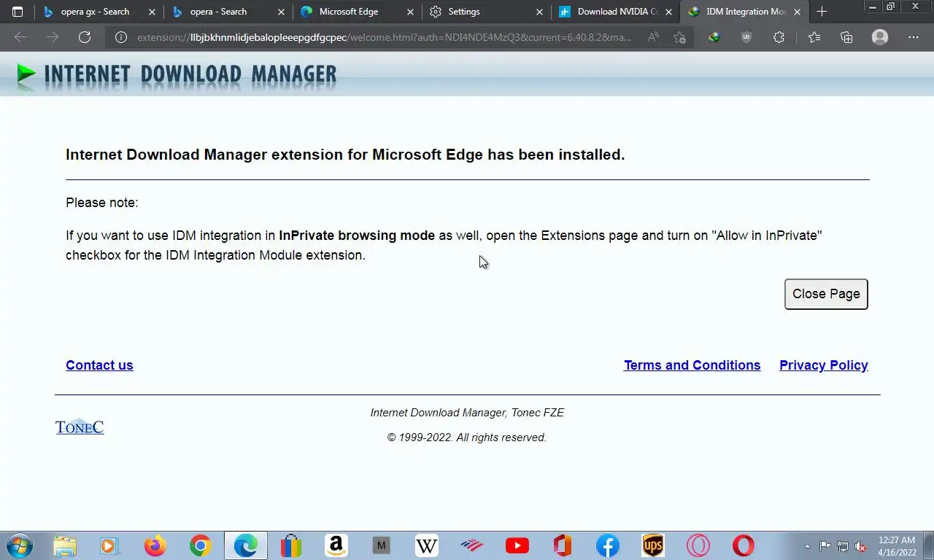
Task: Open the Windows Start menu
Action: coord(19,545)
